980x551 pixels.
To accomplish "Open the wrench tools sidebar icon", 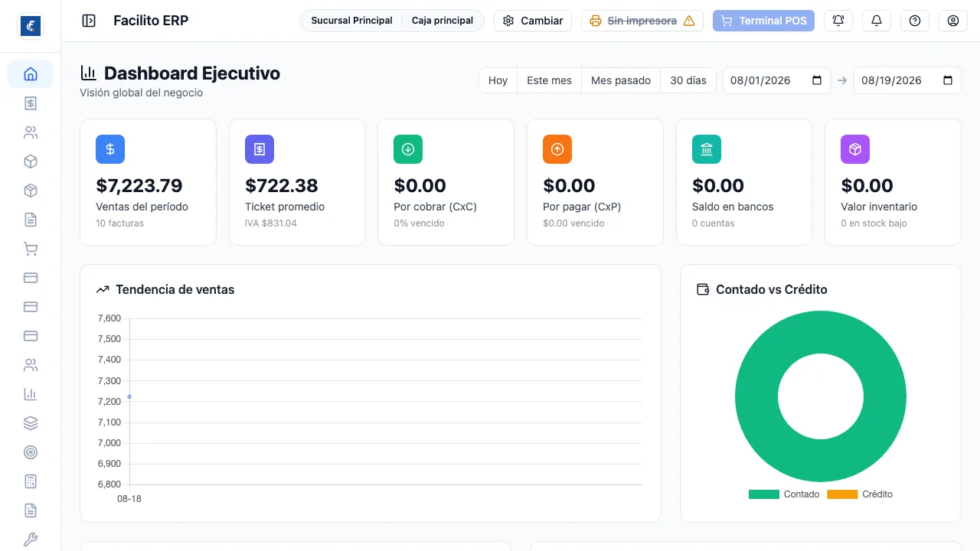I will (31, 540).
